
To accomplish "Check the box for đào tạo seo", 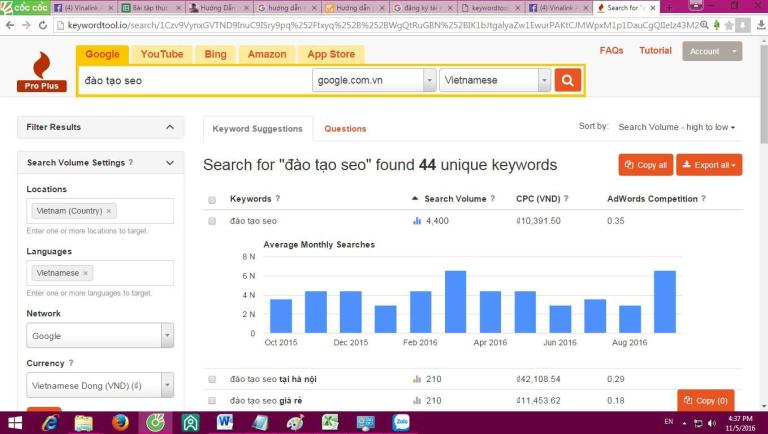I will [x=212, y=221].
